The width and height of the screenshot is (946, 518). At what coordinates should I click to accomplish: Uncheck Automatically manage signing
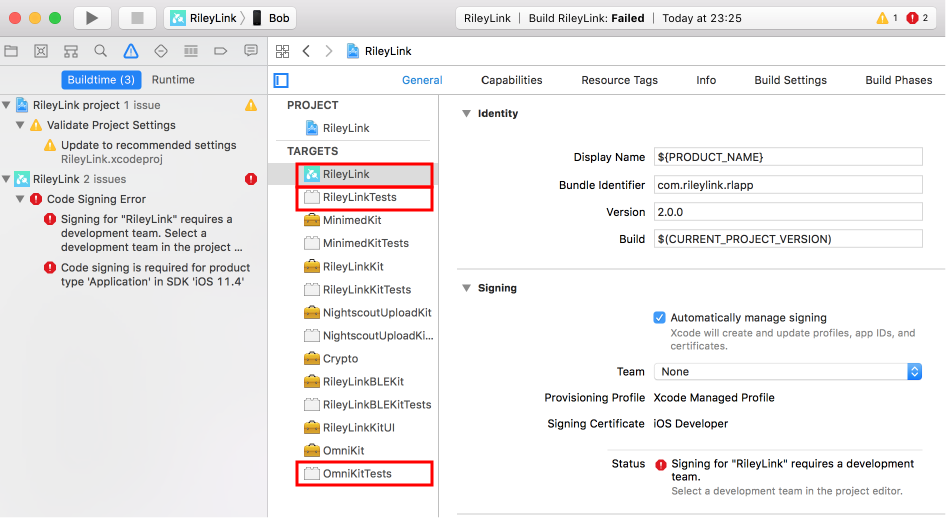tap(659, 317)
